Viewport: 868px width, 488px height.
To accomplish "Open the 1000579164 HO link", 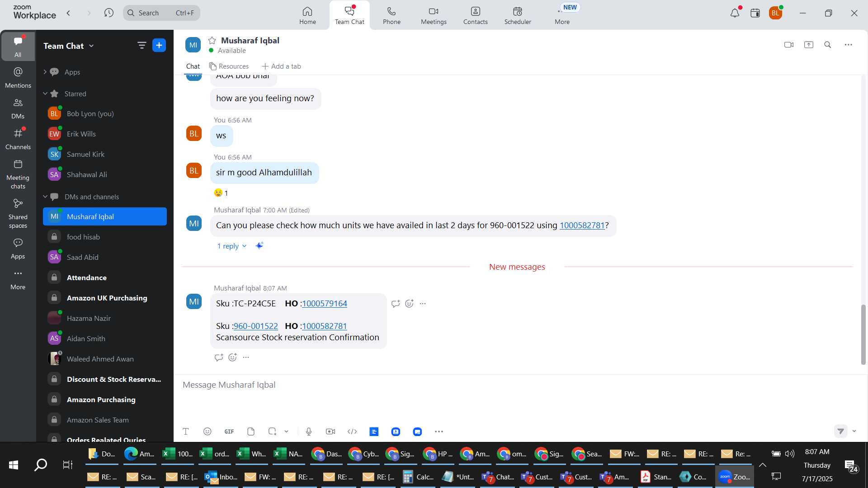I will pyautogui.click(x=325, y=304).
